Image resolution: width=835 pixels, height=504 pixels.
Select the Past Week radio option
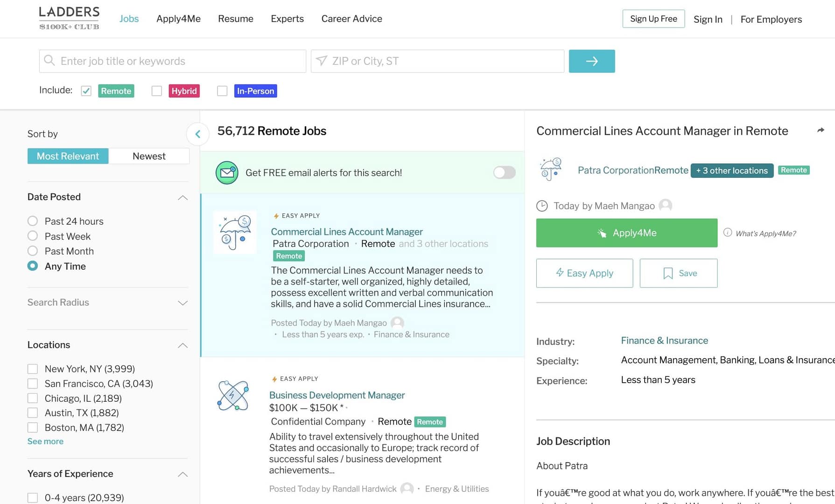(x=33, y=236)
